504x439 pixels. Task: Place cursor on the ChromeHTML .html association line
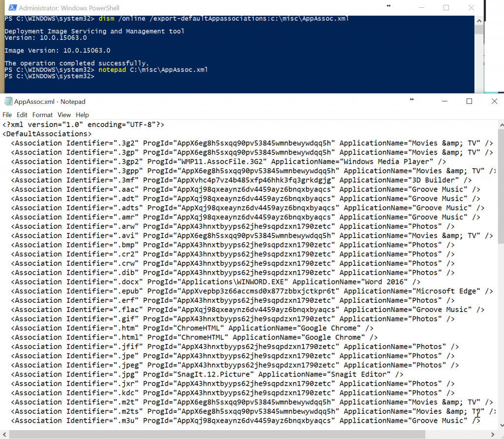pyautogui.click(x=197, y=337)
